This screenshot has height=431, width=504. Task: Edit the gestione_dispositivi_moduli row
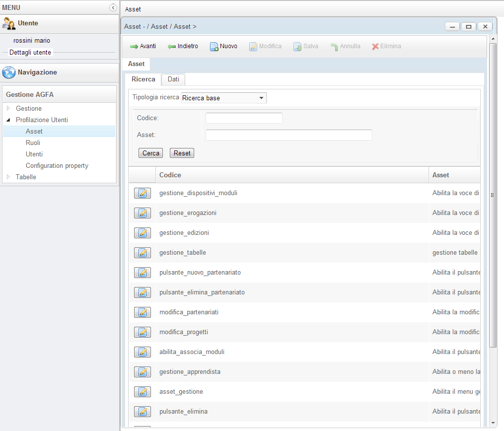143,193
